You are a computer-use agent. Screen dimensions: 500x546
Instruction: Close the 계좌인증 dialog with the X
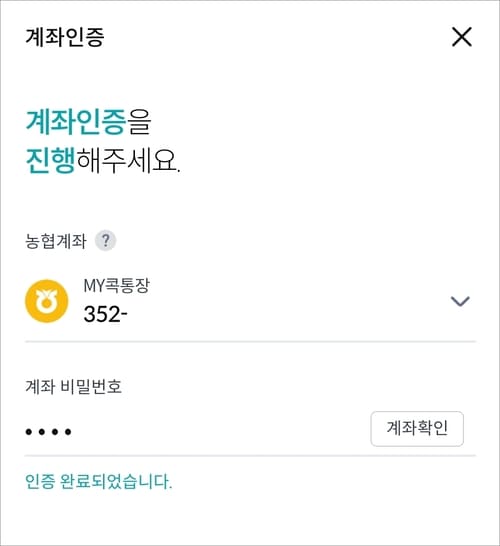[x=462, y=37]
